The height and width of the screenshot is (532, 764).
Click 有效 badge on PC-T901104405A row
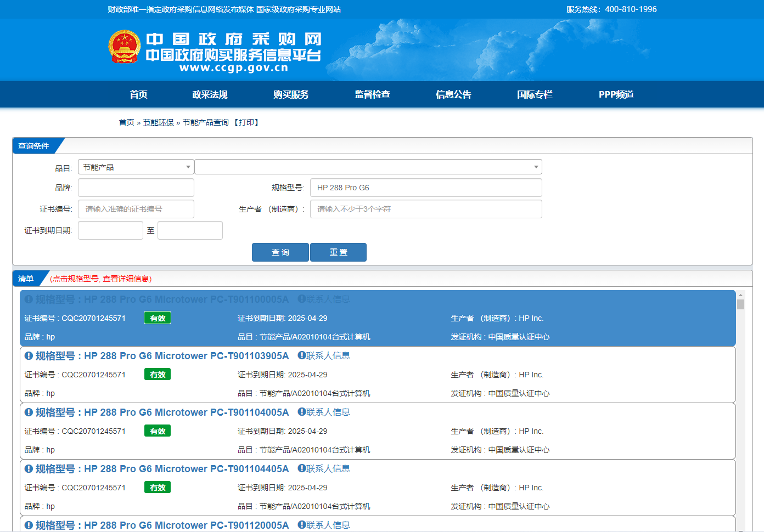coord(158,488)
